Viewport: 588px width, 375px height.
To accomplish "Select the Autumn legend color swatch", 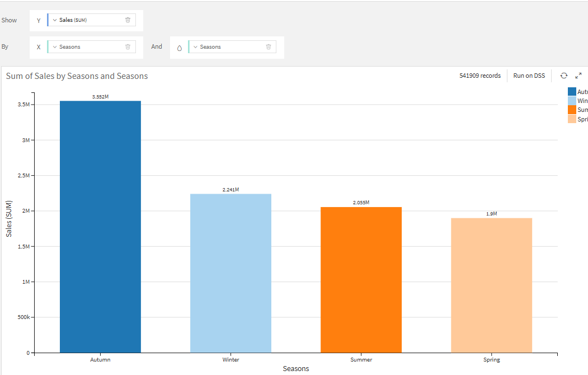I will click(572, 91).
